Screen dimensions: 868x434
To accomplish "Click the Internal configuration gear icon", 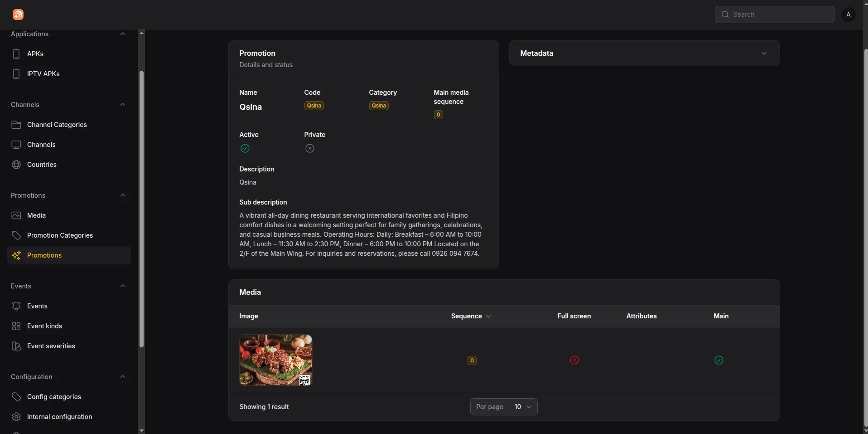I will tap(16, 417).
